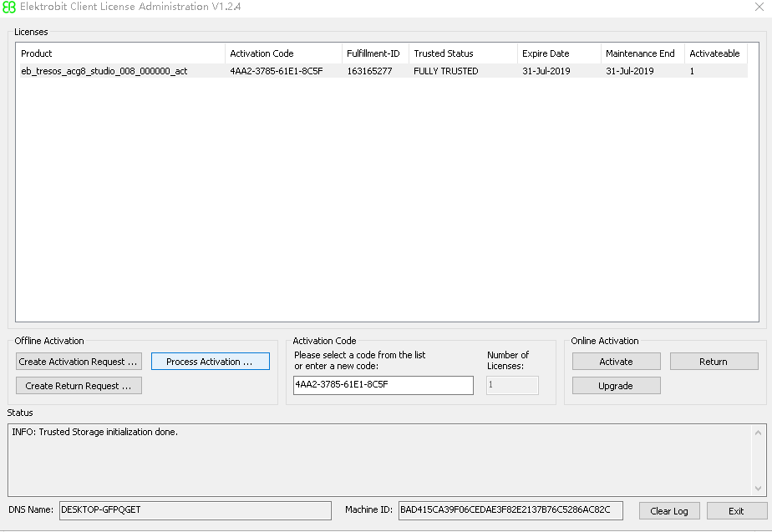Click Create Activation Request button
The image size is (772, 532).
tap(79, 362)
